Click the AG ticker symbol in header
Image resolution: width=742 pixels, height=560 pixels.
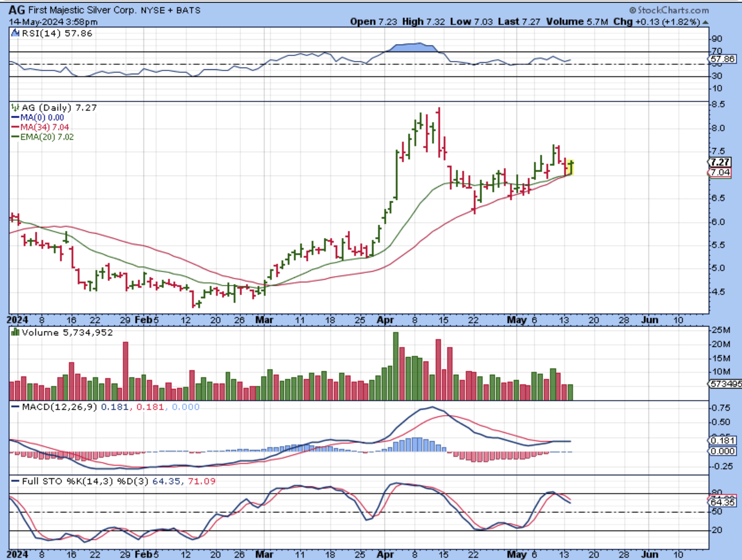16,10
